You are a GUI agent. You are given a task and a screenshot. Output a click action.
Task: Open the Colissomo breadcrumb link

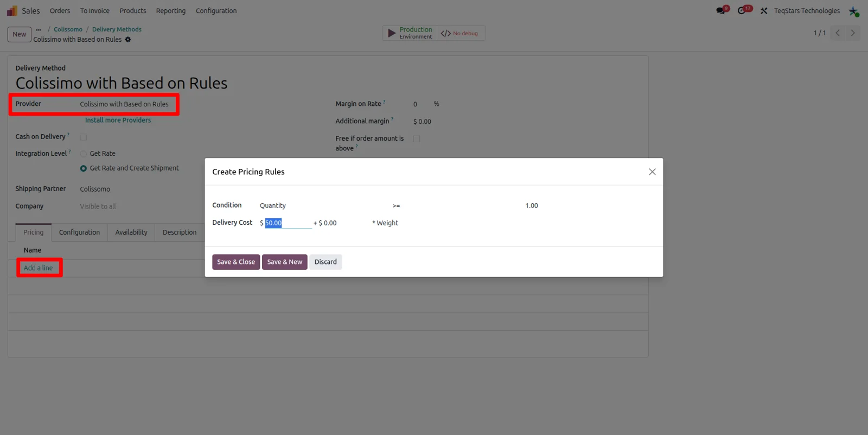pyautogui.click(x=68, y=29)
